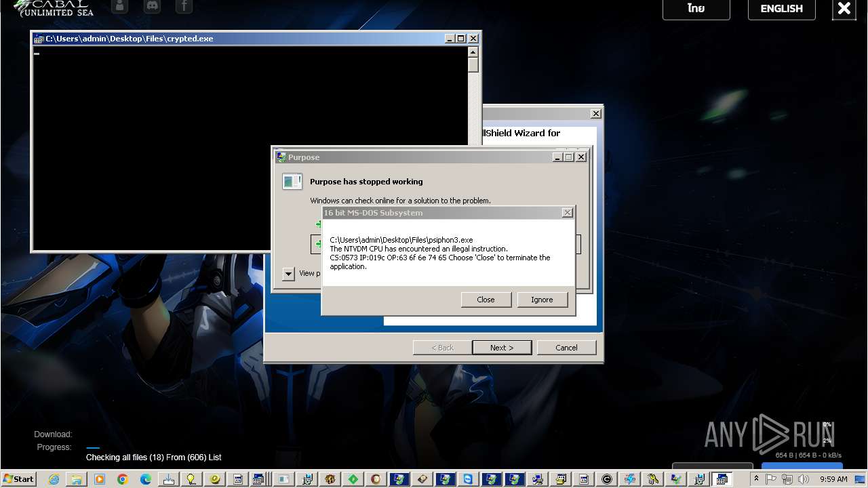This screenshot has height=488, width=868.
Task: Expand View problem details in Purpose dialog
Action: [288, 274]
